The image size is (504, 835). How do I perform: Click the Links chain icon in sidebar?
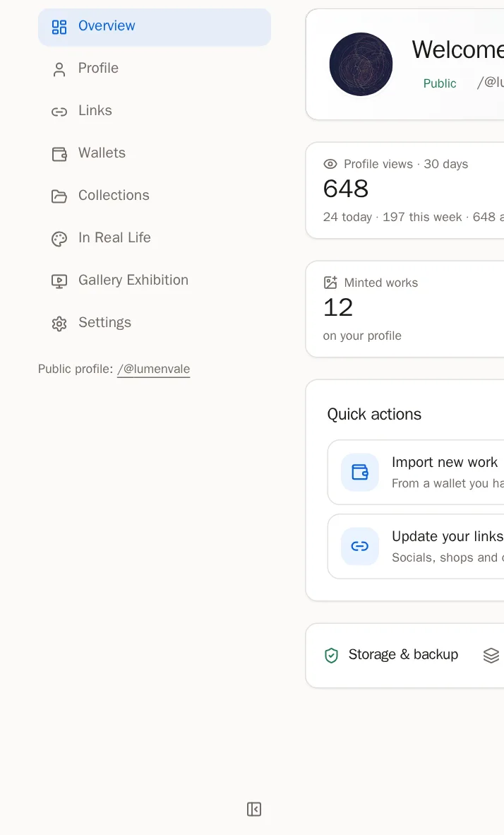[x=59, y=112]
